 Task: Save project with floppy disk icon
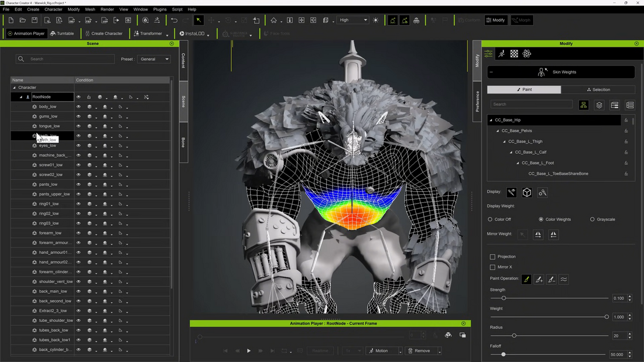click(x=35, y=20)
